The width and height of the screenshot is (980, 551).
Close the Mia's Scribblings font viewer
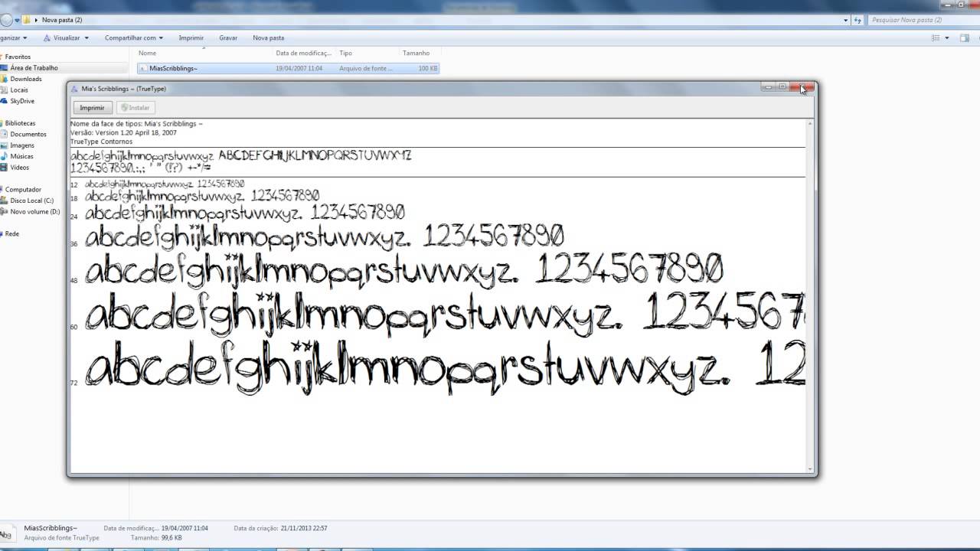(x=804, y=87)
